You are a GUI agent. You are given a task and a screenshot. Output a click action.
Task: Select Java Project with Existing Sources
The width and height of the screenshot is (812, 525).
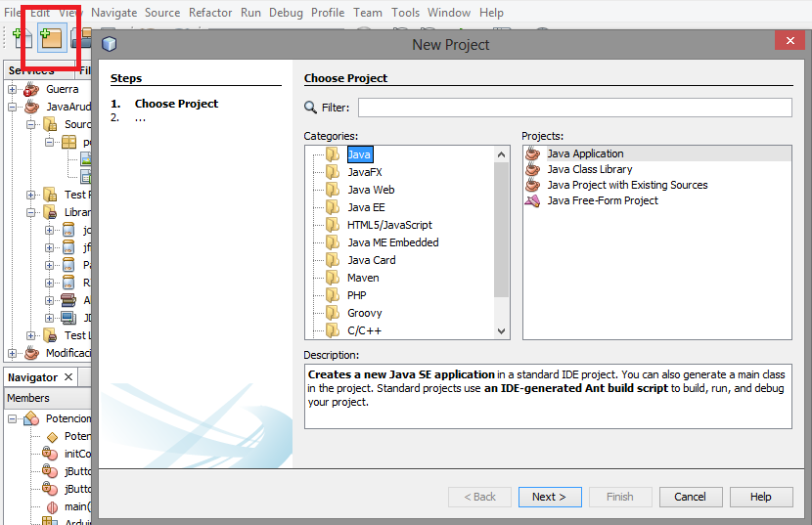point(627,185)
